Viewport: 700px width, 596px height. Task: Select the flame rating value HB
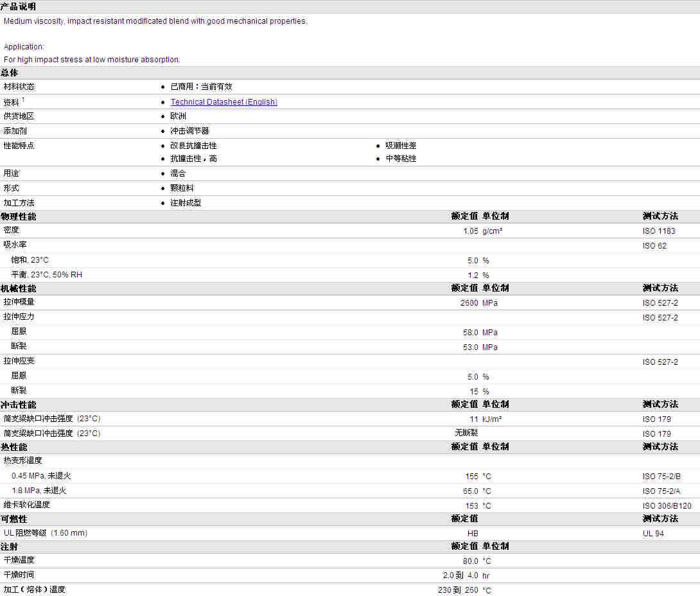pyautogui.click(x=473, y=534)
